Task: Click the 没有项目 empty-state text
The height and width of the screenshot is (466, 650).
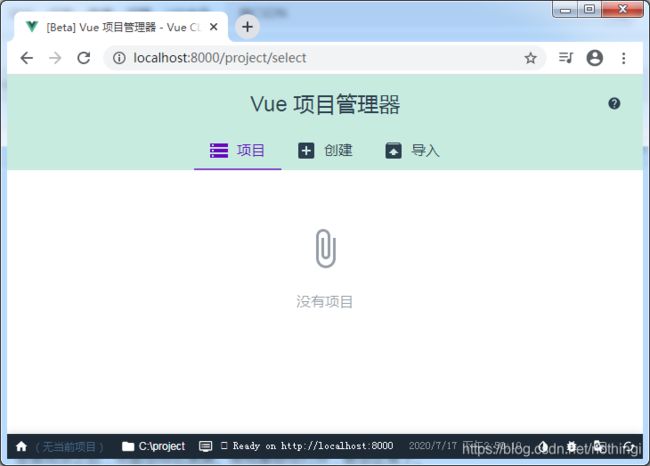Action: (325, 302)
